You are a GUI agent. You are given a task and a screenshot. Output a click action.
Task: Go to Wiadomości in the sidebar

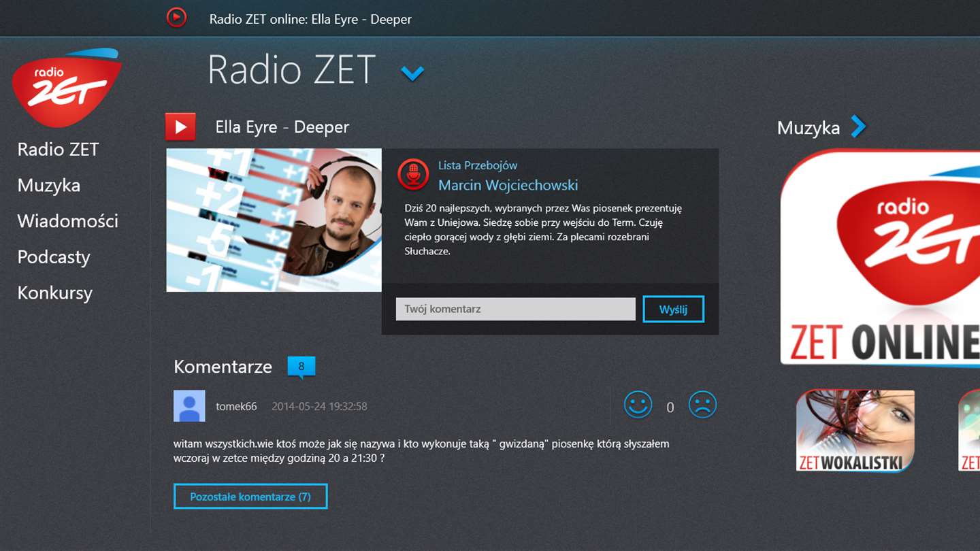68,221
